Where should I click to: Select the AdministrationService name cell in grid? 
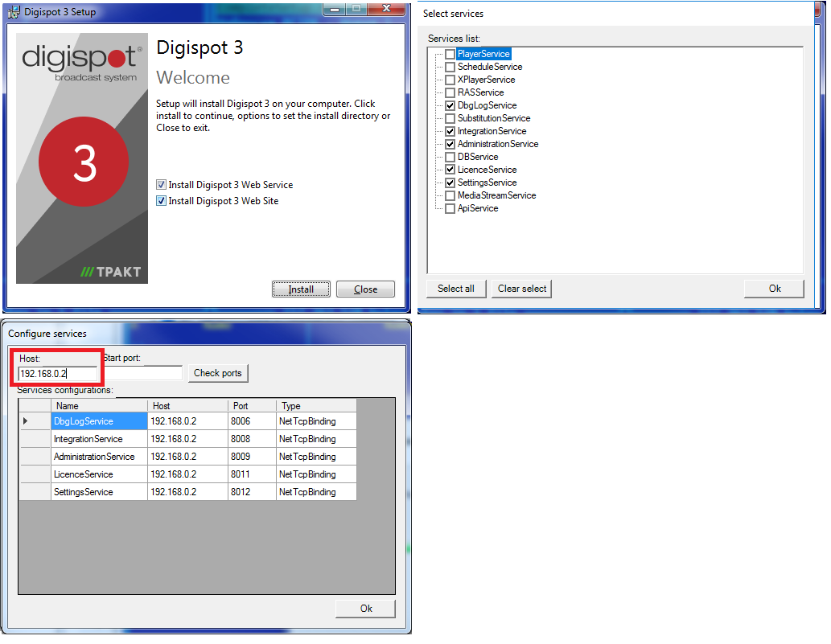(99, 457)
